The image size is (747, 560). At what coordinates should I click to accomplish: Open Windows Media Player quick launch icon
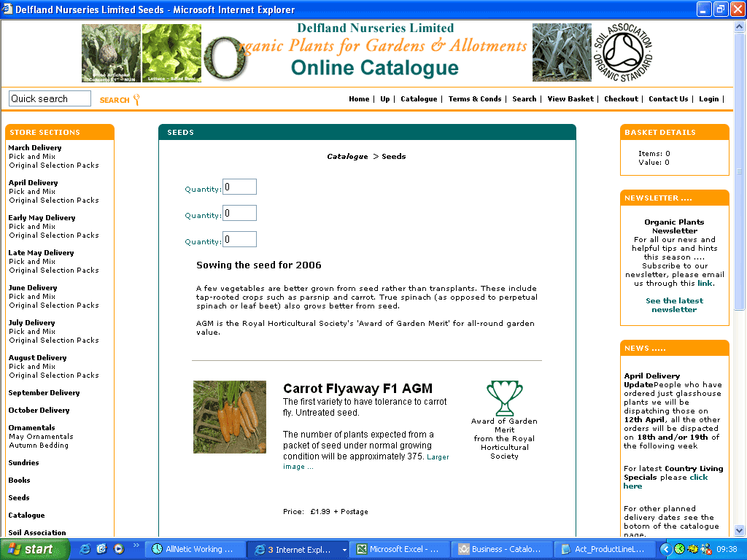(x=118, y=549)
